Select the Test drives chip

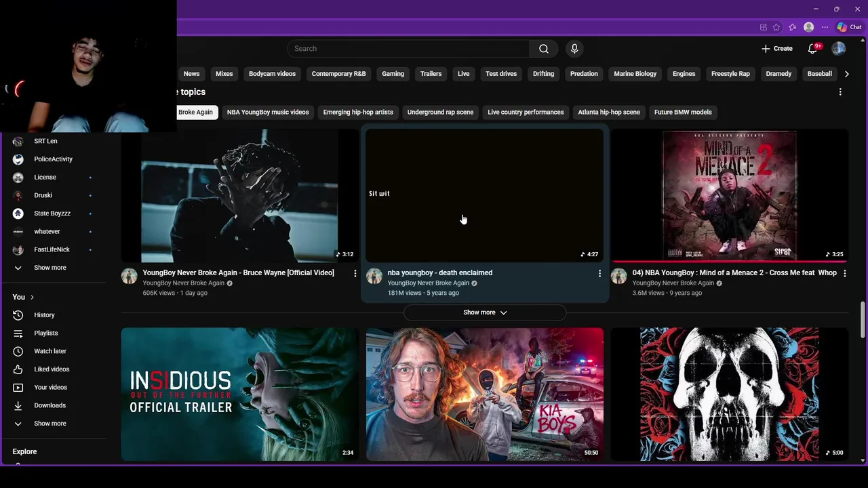[501, 74]
